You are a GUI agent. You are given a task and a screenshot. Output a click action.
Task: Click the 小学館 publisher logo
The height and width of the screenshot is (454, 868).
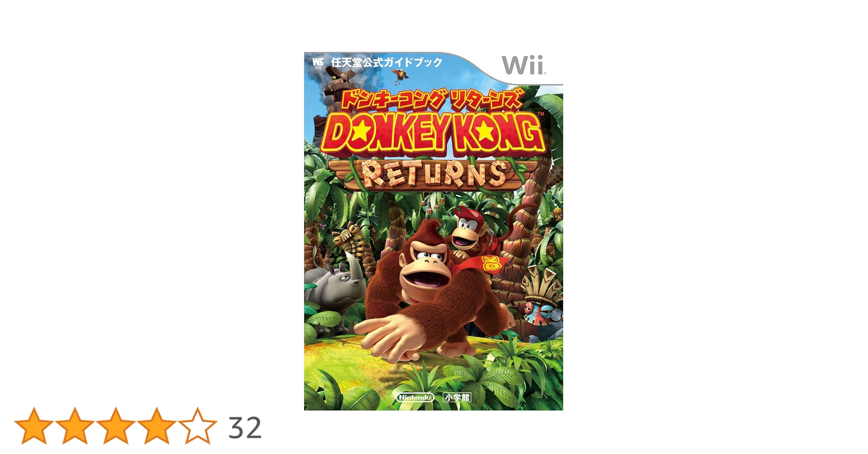(x=457, y=398)
